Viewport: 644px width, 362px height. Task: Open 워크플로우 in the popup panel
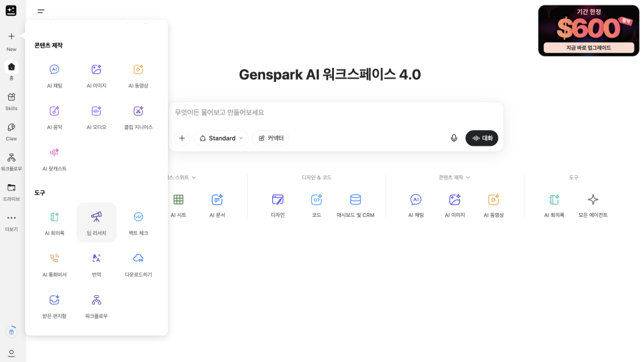96,306
